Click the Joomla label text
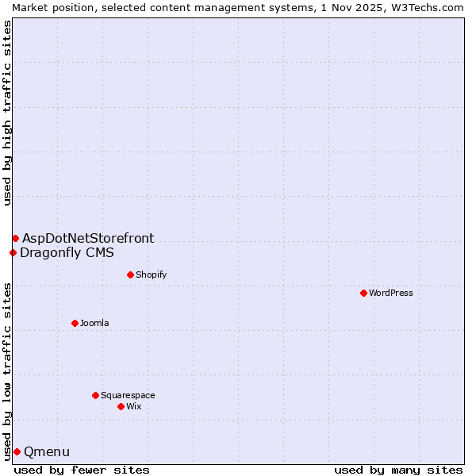The width and height of the screenshot is (476, 476). click(94, 323)
